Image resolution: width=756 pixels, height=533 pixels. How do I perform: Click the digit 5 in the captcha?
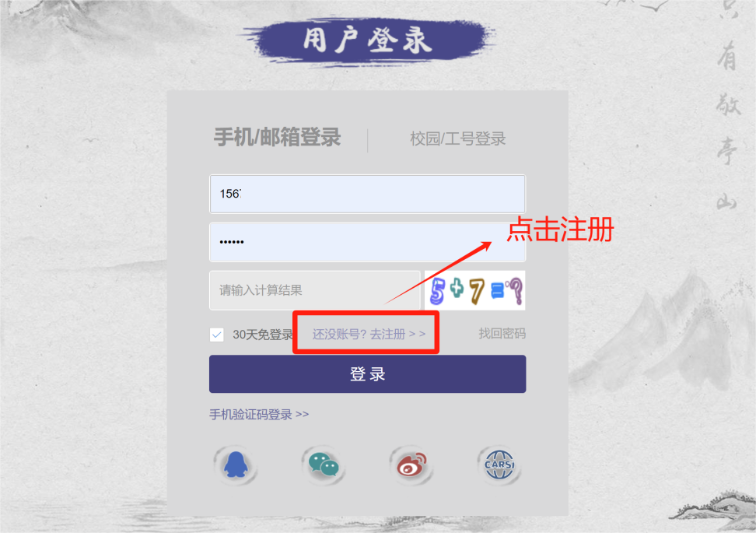[437, 291]
